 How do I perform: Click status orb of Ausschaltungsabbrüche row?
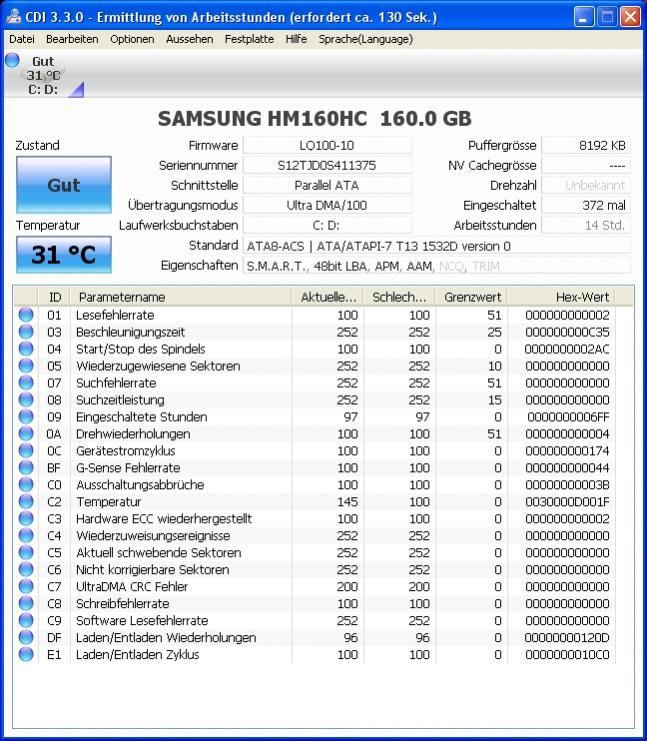[26, 485]
